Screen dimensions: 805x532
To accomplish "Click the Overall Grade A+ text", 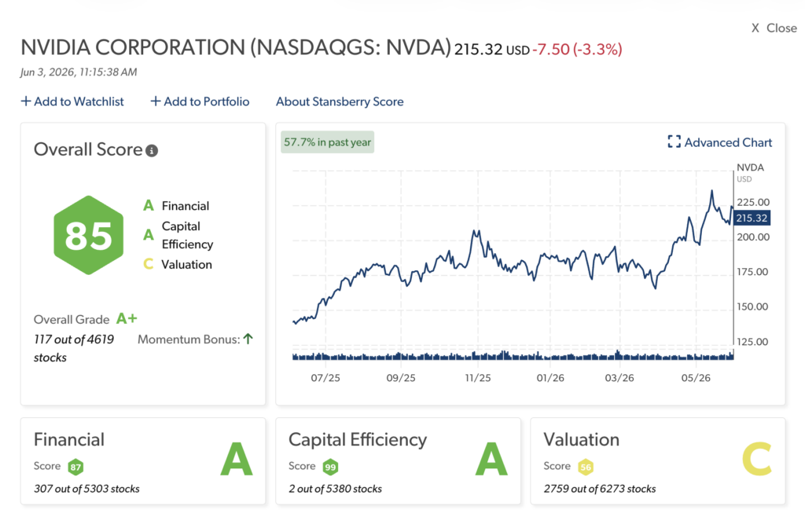I will 127,318.
